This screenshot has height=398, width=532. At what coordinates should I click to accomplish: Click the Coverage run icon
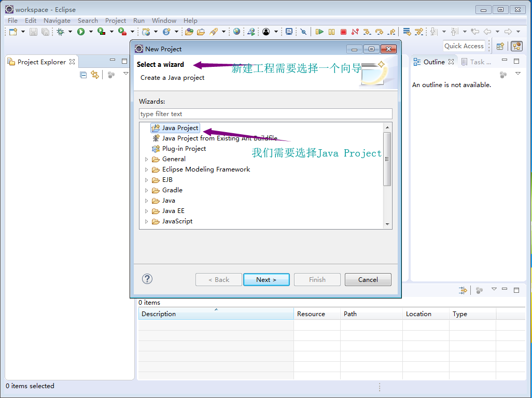(101, 32)
